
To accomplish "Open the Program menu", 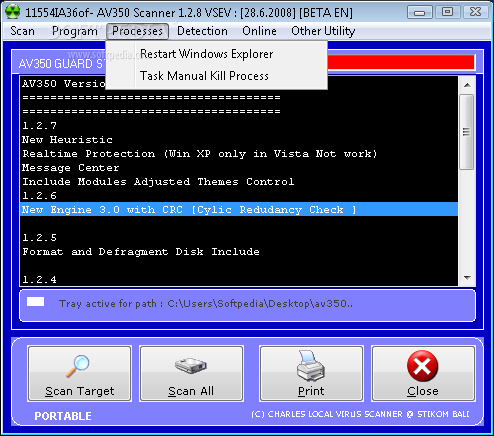I will coord(75,31).
